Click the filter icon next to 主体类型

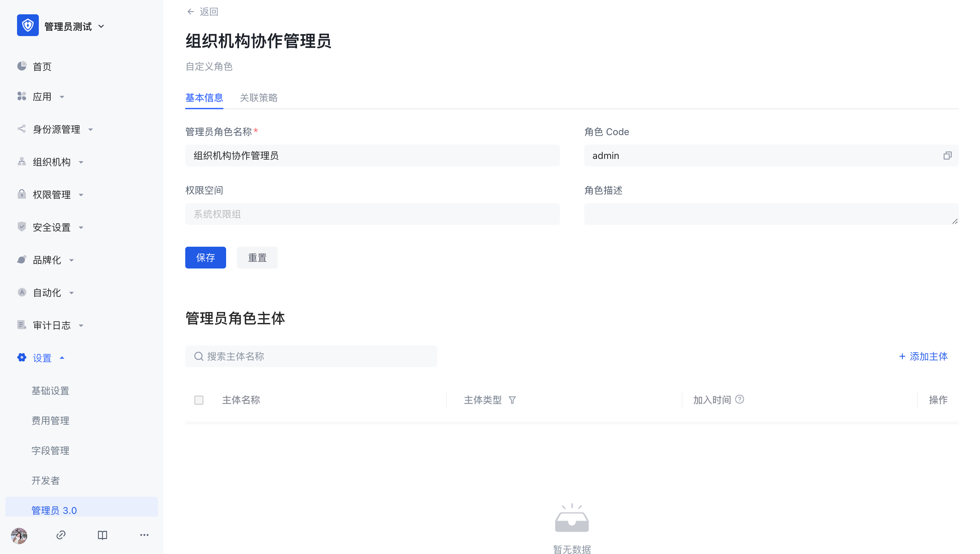(512, 400)
